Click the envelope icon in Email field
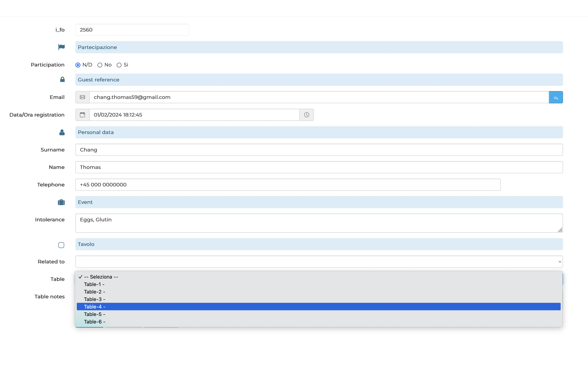This screenshot has height=374, width=588. [82, 97]
